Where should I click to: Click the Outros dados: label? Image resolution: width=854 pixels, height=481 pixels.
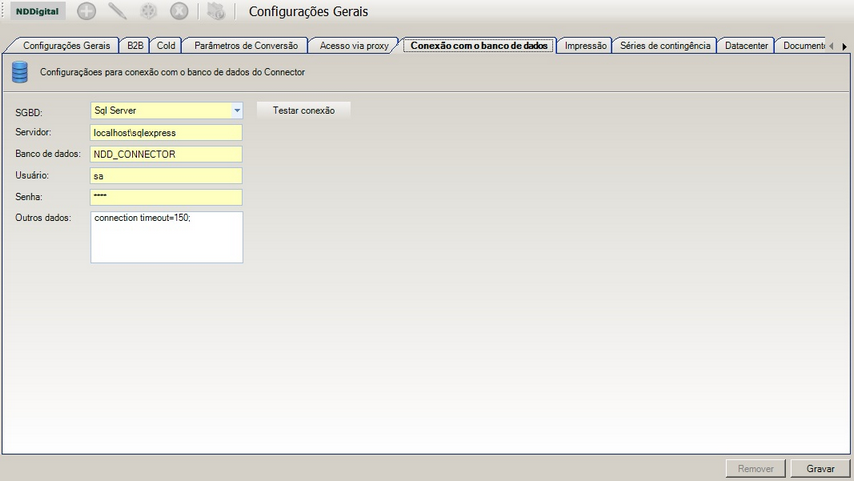pos(43,218)
